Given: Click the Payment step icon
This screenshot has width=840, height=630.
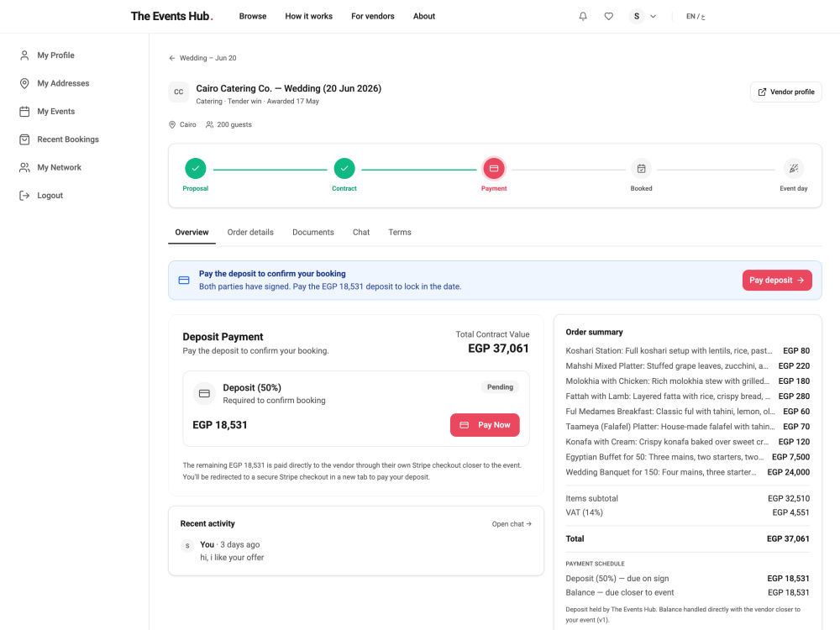Looking at the screenshot, I should click(x=493, y=168).
